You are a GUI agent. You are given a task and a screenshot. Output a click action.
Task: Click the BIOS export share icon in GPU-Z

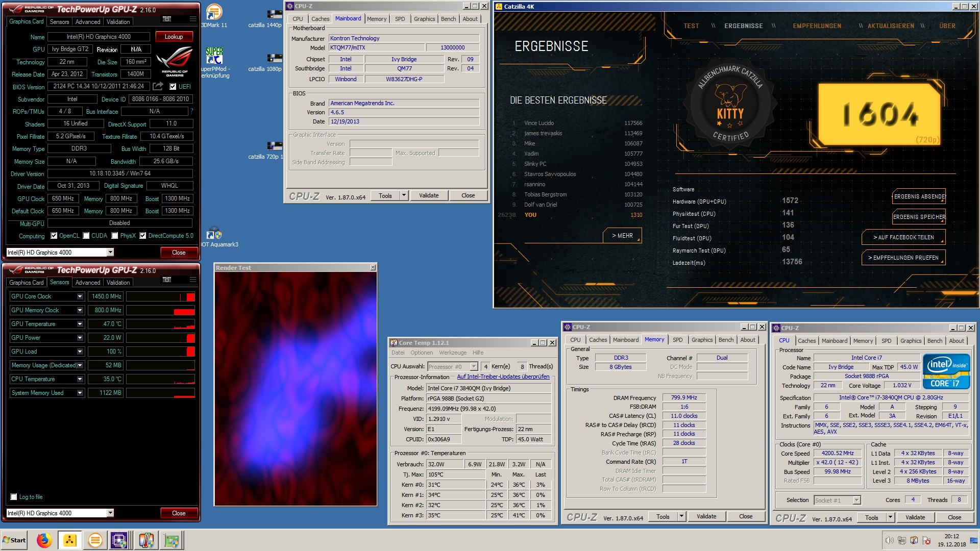click(x=158, y=86)
